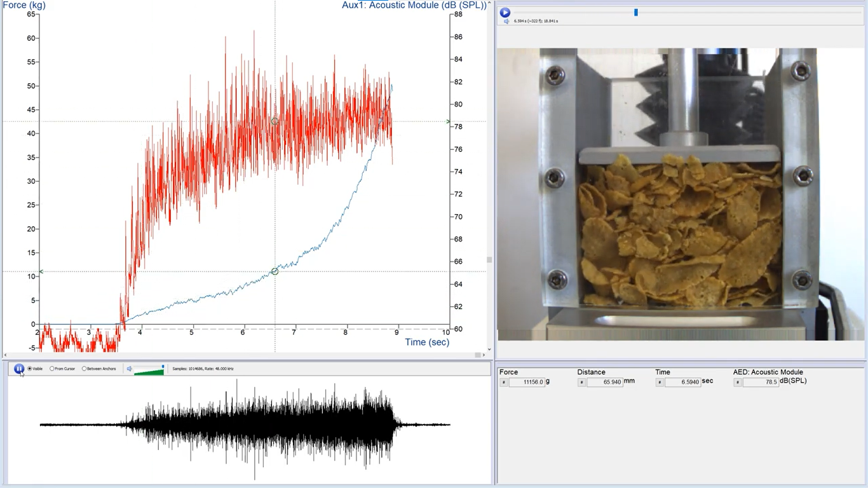Click the cursor marker on the red force curve
868x488 pixels.
[x=275, y=121]
